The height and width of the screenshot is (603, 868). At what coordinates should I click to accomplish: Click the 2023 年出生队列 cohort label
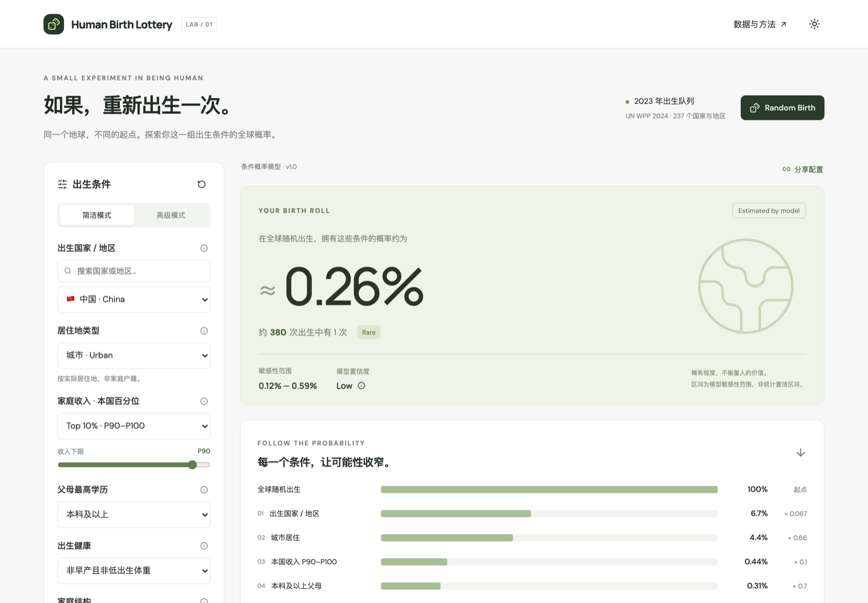(664, 101)
